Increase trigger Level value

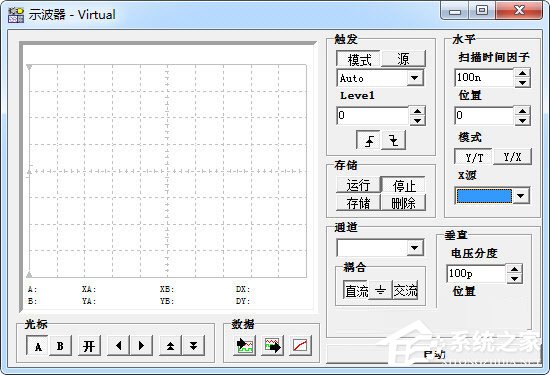tap(417, 111)
